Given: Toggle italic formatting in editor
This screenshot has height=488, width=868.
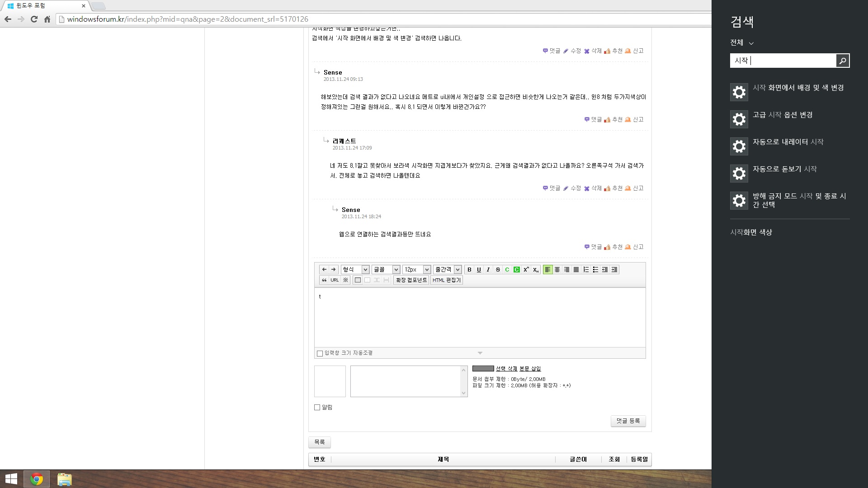Looking at the screenshot, I should [x=488, y=270].
